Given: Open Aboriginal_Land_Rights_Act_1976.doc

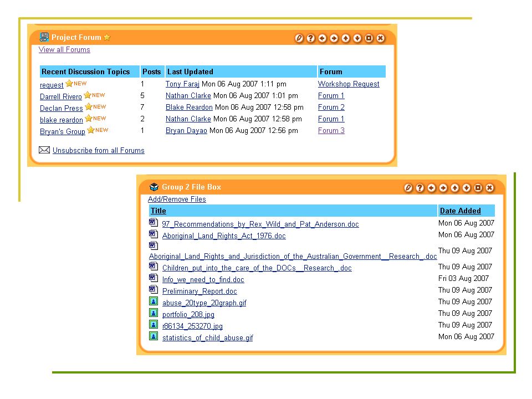Looking at the screenshot, I should point(224,236).
